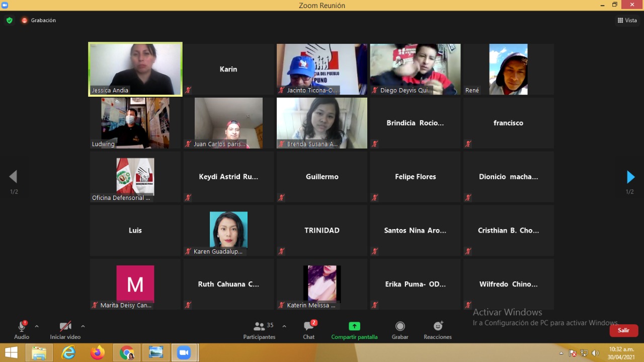Select René participant tile
This screenshot has height=362, width=644.
point(509,69)
